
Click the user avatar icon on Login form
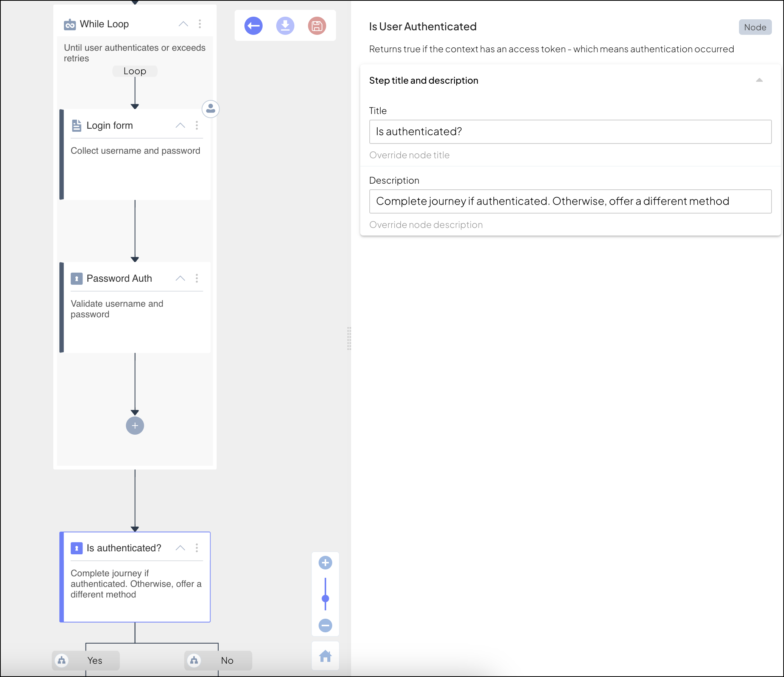211,109
